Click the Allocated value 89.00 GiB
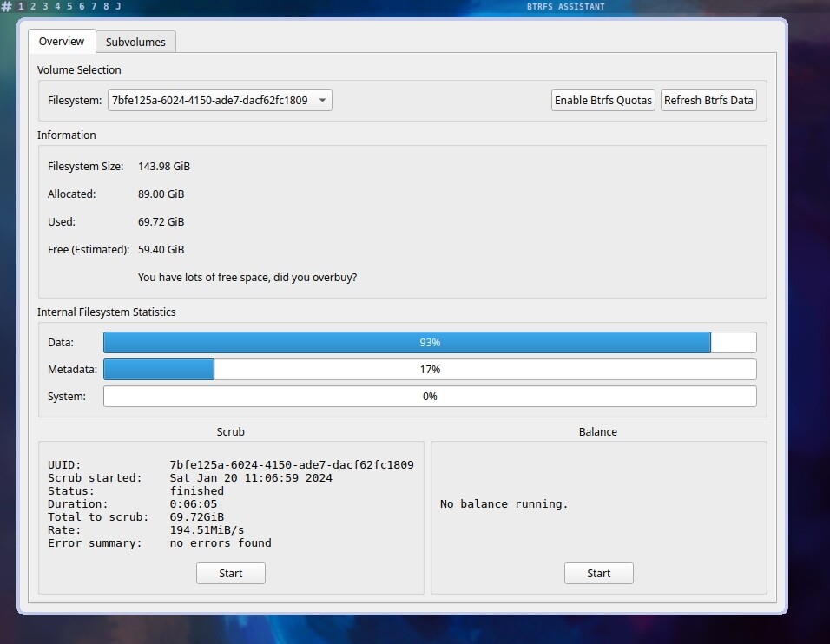This screenshot has width=830, height=644. 161,194
